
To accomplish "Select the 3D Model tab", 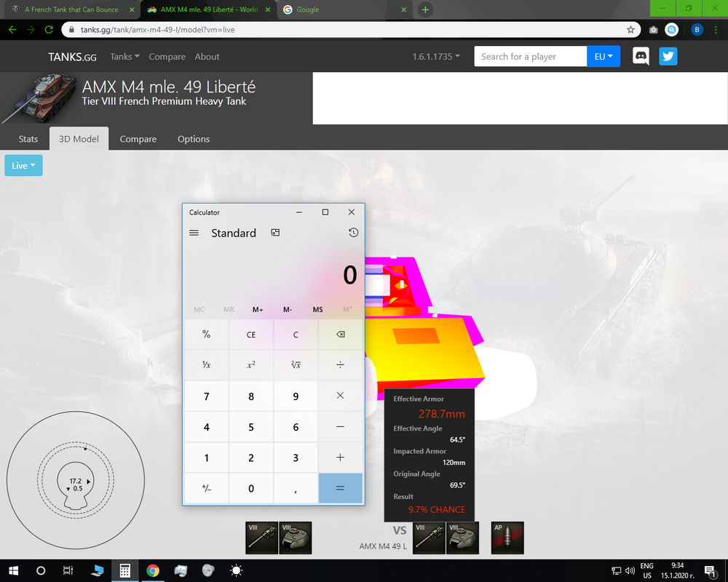I will [79, 139].
